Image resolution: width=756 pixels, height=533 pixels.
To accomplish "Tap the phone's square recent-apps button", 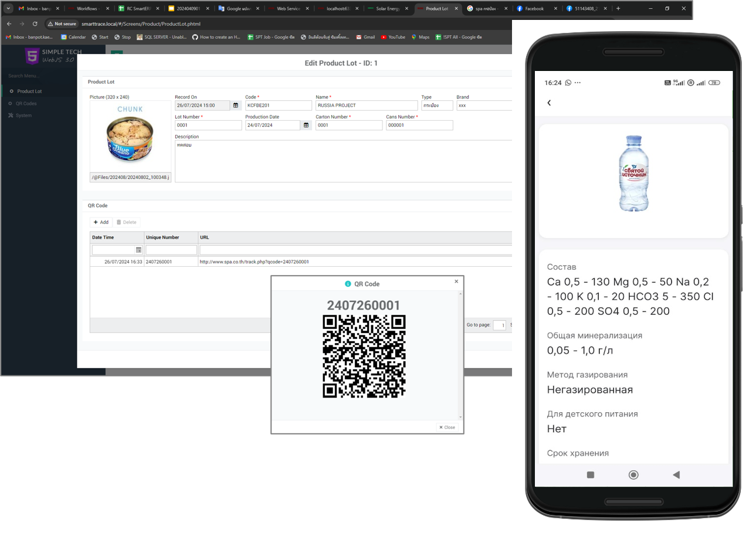I will tap(591, 475).
